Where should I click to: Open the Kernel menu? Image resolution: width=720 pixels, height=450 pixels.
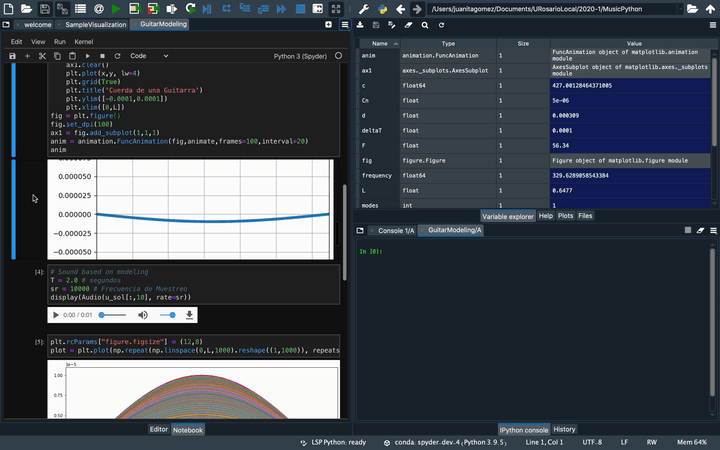coord(84,42)
